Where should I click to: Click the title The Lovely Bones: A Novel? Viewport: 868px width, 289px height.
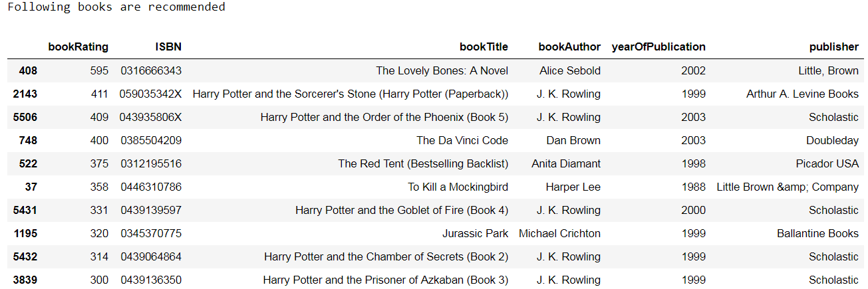click(x=442, y=70)
